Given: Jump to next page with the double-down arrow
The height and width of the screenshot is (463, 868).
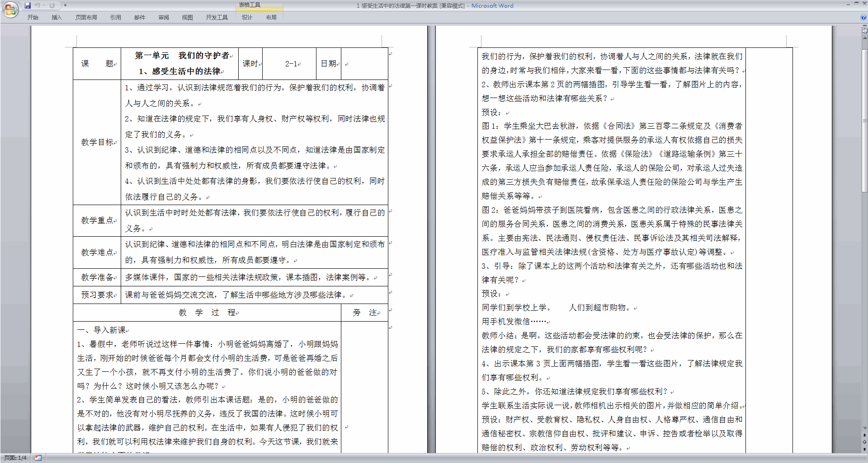Looking at the screenshot, I should tap(864, 449).
